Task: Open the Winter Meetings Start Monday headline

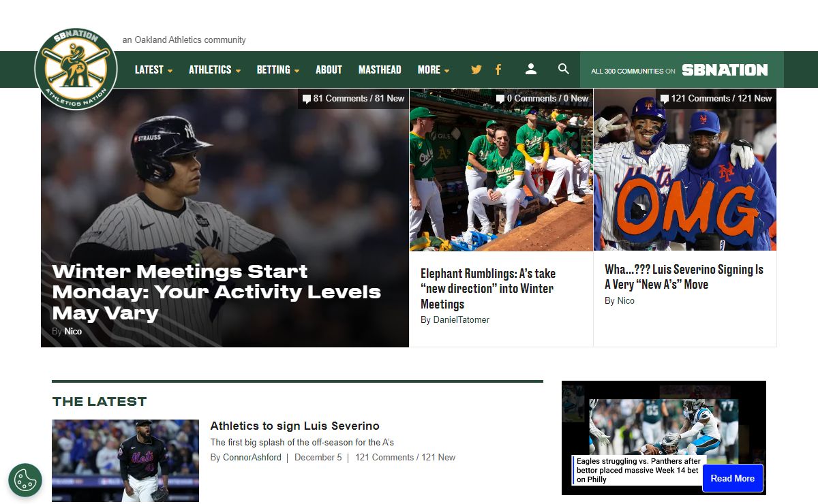Action: pos(216,292)
